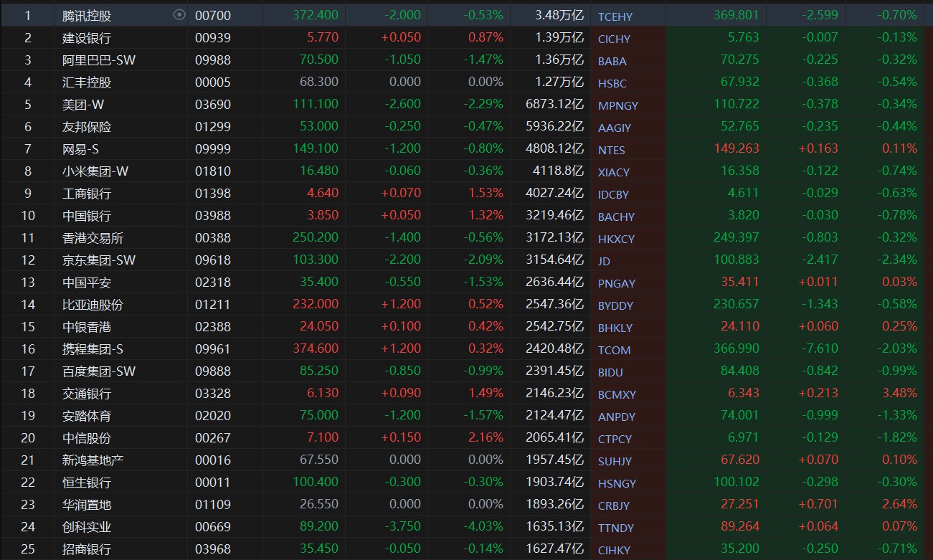933x560 pixels.
Task: Select the 6873.12亿 market cap value
Action: 554,105
